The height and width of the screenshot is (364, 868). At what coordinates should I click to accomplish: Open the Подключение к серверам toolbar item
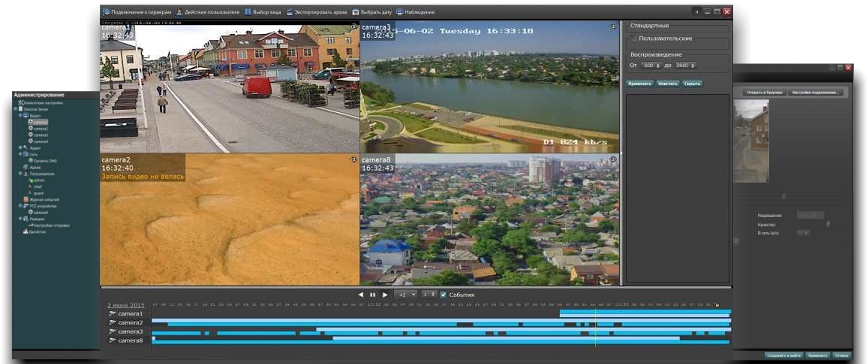tap(137, 12)
